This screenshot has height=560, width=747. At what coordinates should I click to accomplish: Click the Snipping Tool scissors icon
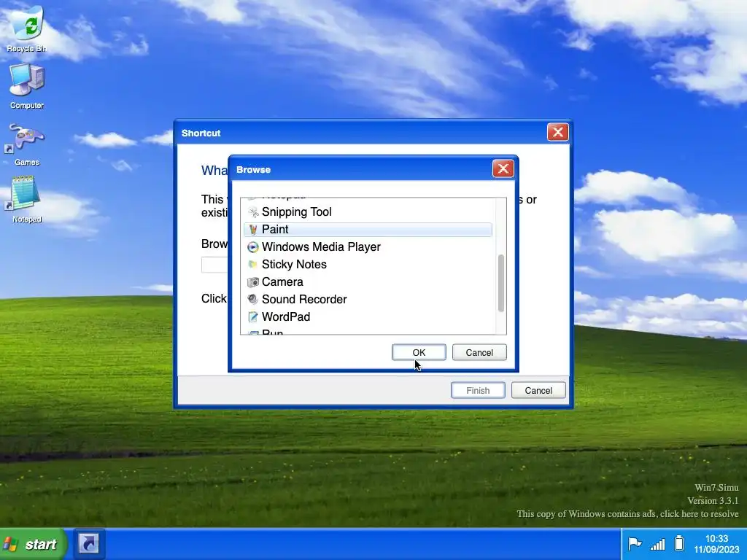point(253,212)
